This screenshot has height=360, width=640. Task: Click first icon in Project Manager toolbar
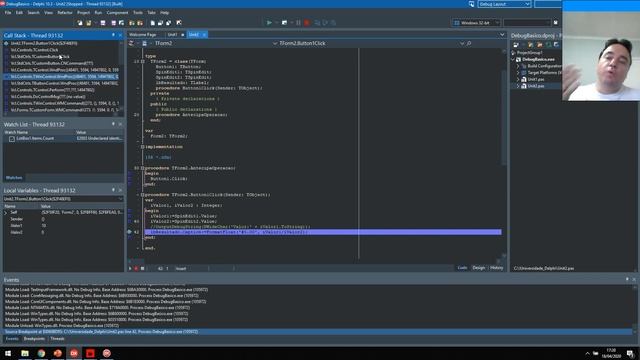516,44
